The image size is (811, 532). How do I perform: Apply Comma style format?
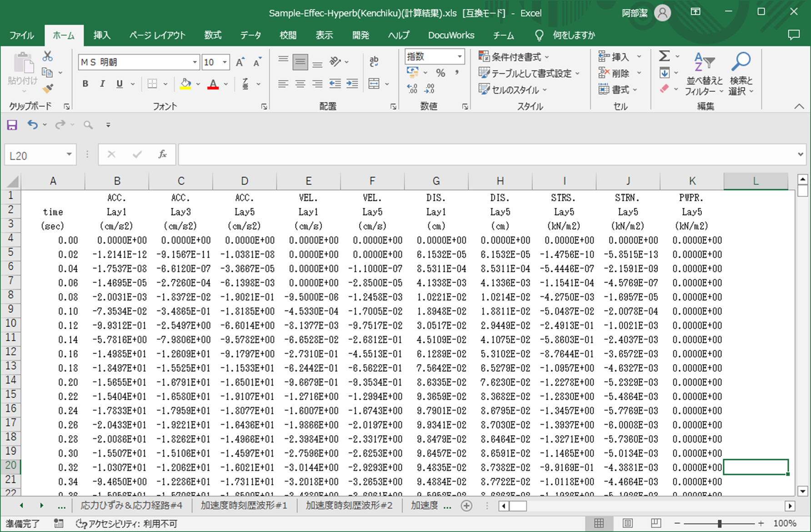point(457,73)
